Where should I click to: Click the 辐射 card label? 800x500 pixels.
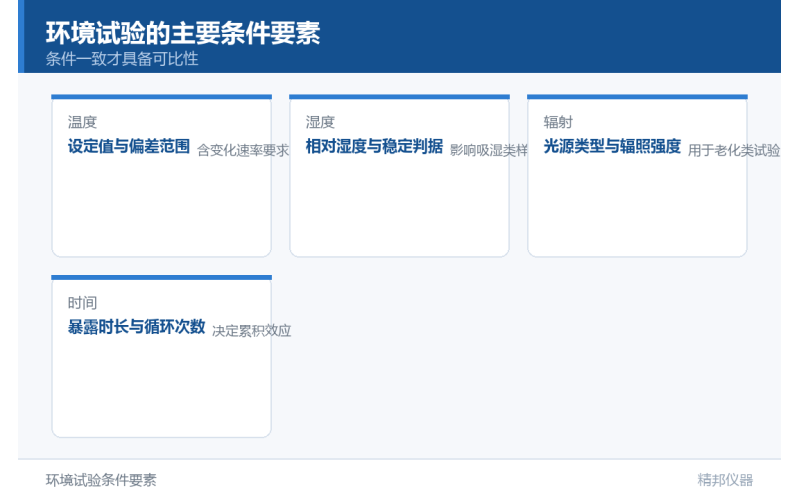coord(558,122)
